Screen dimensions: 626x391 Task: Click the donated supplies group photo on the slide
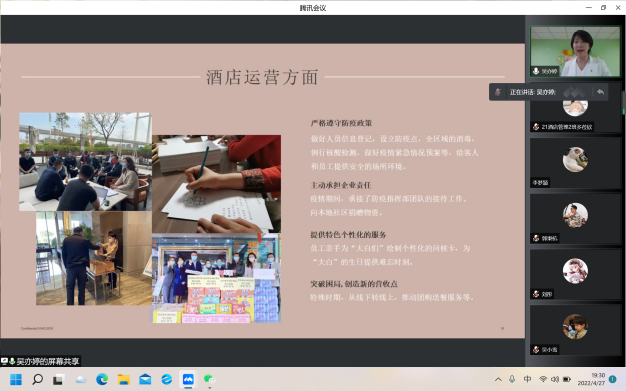(x=216, y=278)
